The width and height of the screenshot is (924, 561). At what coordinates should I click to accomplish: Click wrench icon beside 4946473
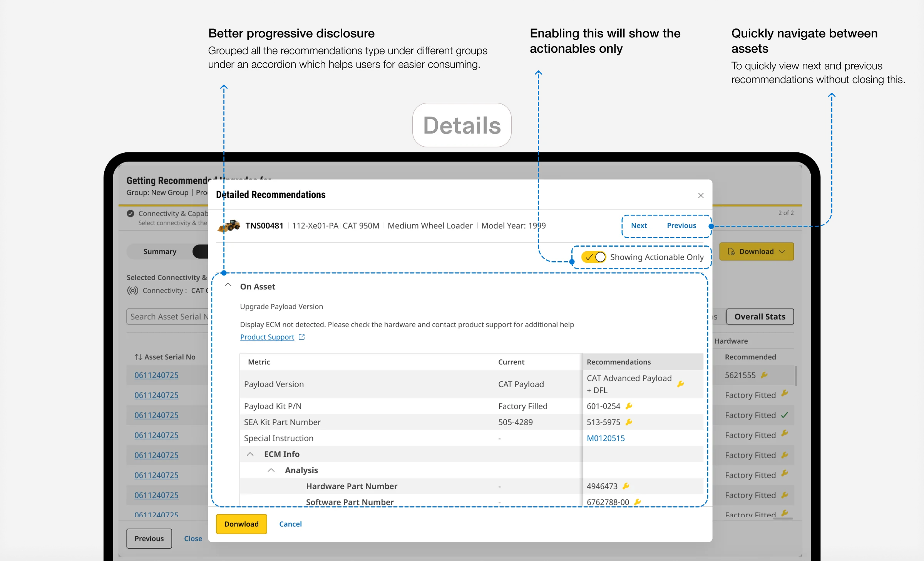tap(626, 486)
